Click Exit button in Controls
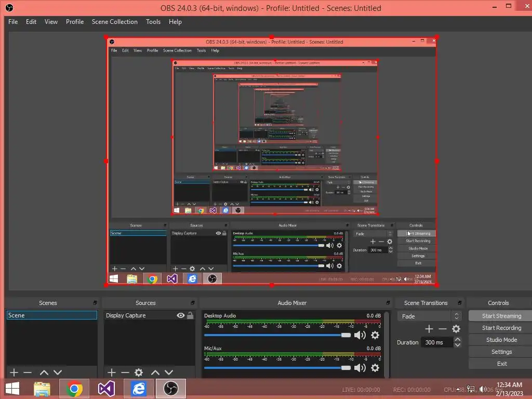Screen dimensions: 532x399 pyautogui.click(x=501, y=364)
